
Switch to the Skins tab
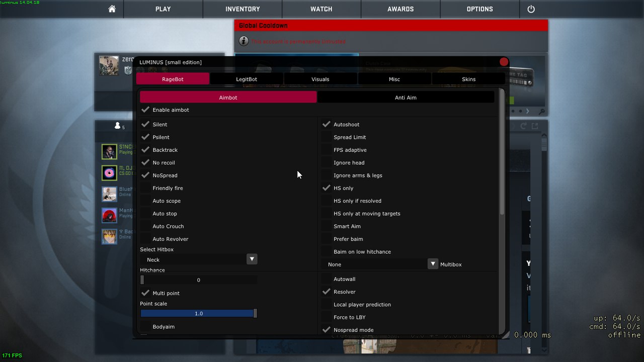[x=468, y=79]
